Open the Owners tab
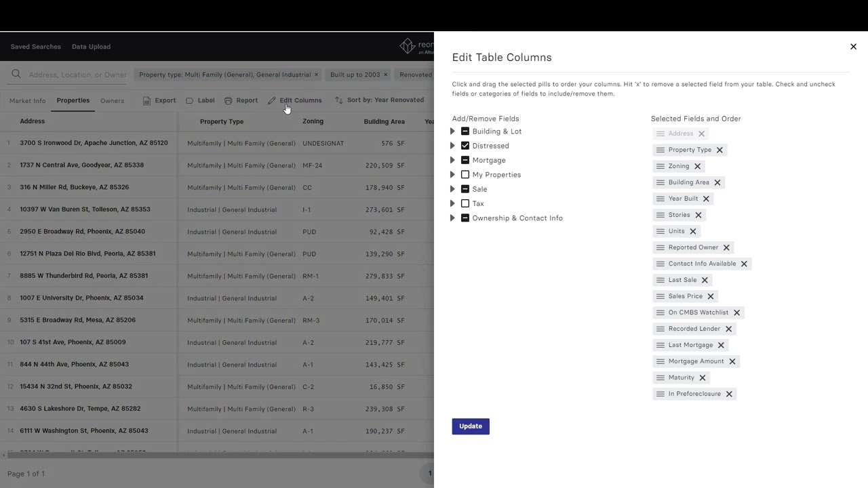 112,101
